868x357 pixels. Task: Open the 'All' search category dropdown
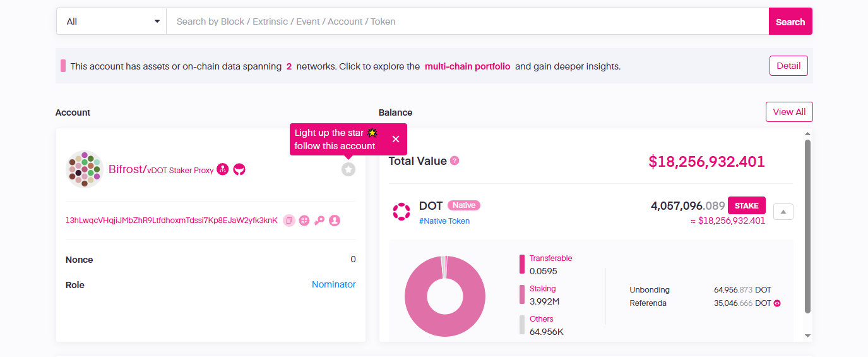[111, 21]
